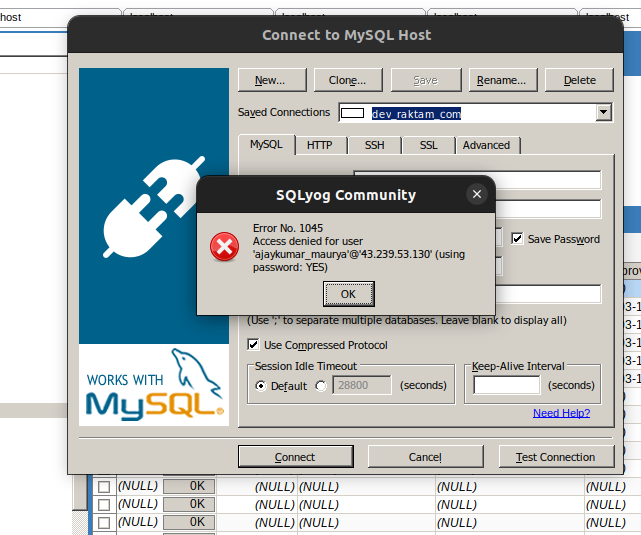Go to the Advanced tab
641x535 pixels.
tap(486, 145)
